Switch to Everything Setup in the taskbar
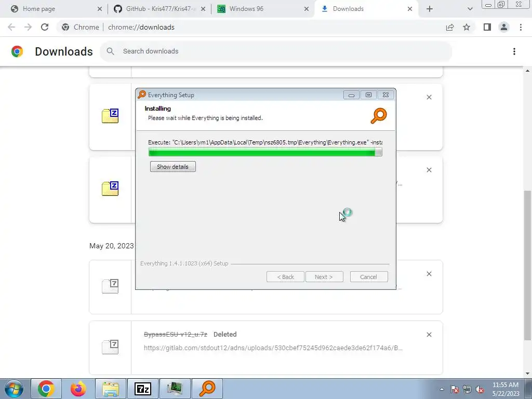The height and width of the screenshot is (399, 532). tap(207, 389)
